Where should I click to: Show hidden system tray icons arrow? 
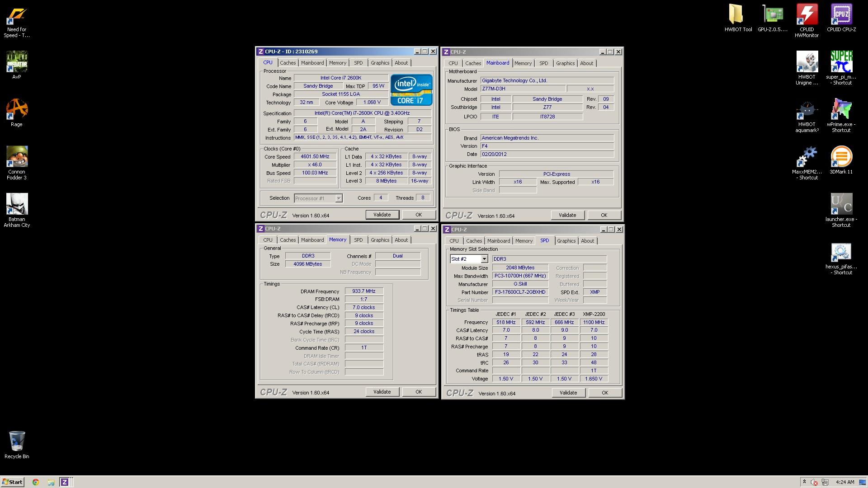(804, 482)
